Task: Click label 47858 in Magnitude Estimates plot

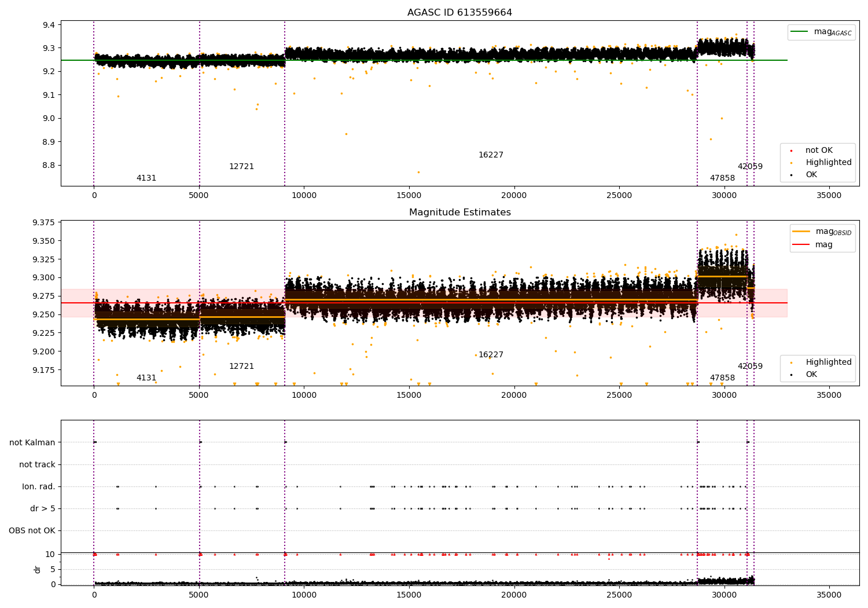Action: [722, 378]
